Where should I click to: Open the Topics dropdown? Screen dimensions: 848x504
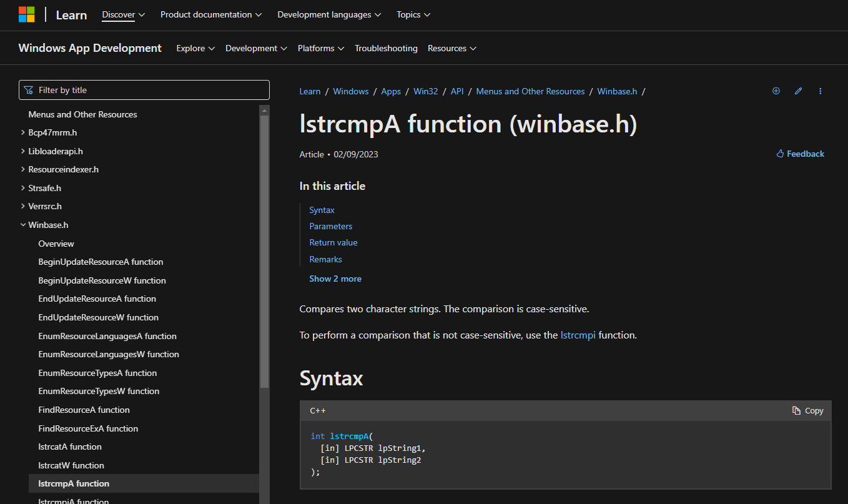[413, 14]
